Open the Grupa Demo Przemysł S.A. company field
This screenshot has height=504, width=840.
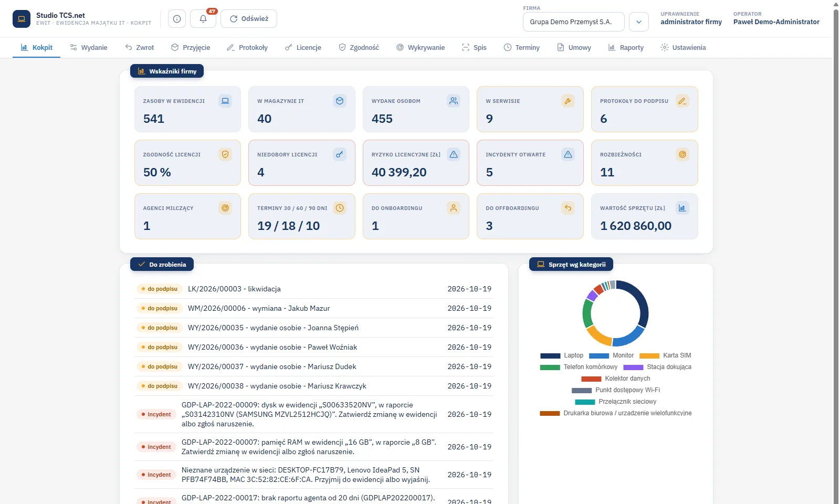pos(574,22)
